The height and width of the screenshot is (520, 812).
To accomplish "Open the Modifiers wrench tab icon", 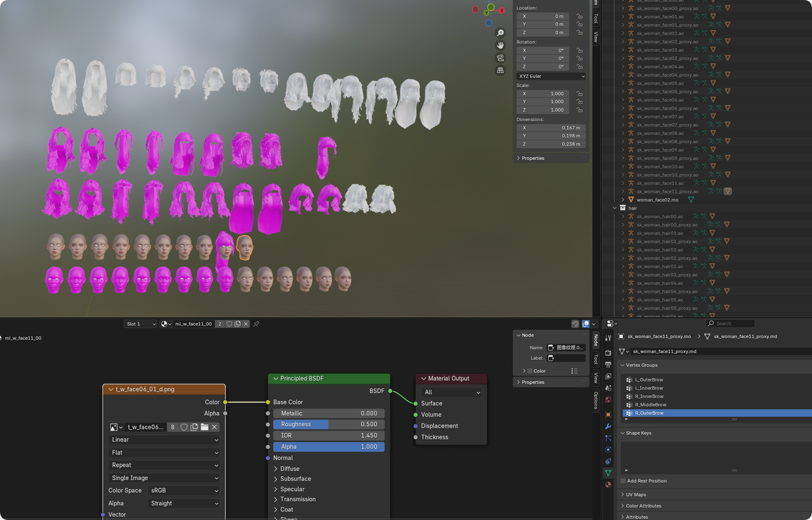I will coord(608,426).
